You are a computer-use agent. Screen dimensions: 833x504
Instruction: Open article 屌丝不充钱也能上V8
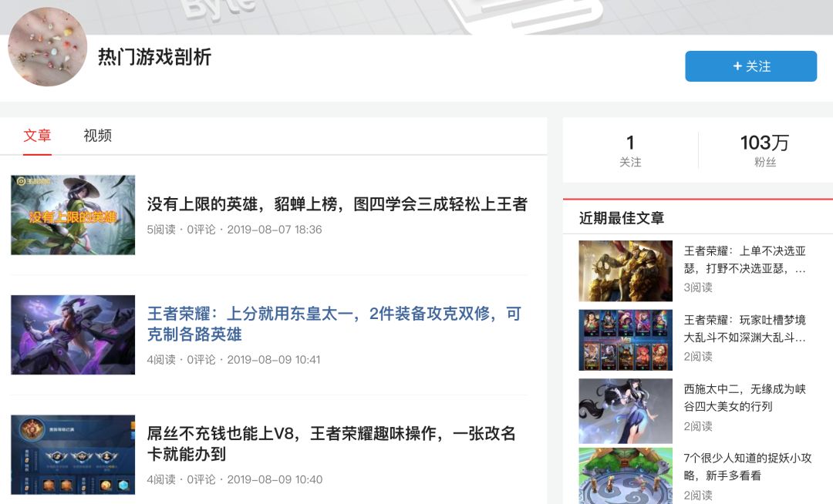click(331, 444)
